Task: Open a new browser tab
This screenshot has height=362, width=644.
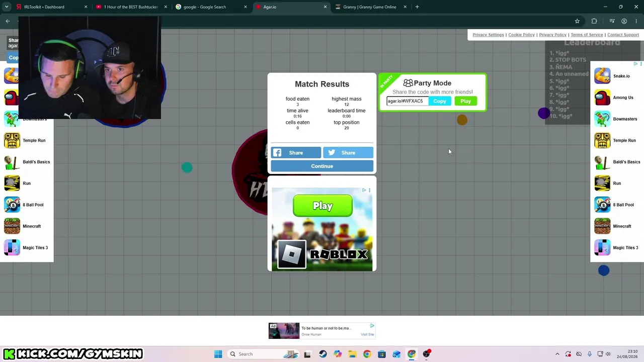Action: point(417,7)
